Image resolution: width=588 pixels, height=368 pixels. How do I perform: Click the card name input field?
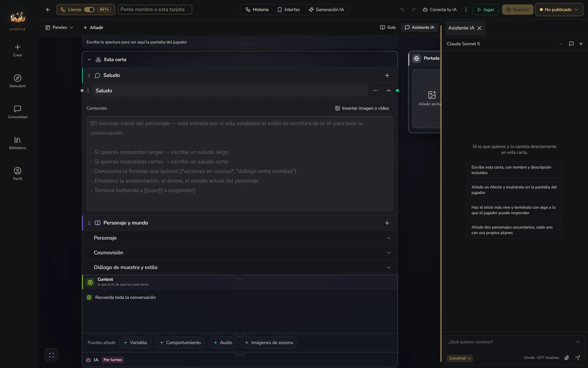tap(155, 9)
